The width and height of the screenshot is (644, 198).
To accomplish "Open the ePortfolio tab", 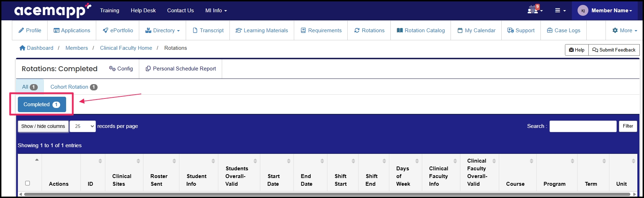I will coord(118,30).
